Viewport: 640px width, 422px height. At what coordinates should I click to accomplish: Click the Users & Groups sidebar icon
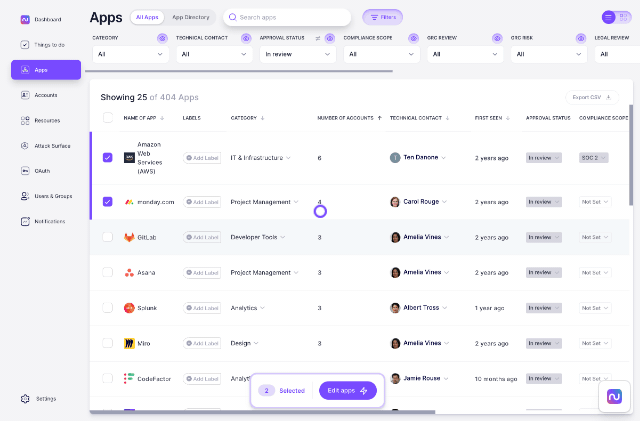(x=25, y=196)
